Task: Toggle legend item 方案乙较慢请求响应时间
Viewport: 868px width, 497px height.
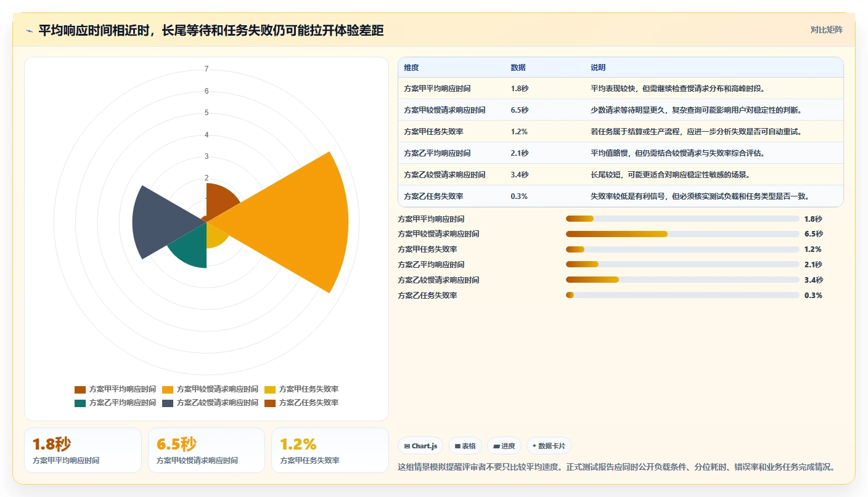Action: point(210,403)
